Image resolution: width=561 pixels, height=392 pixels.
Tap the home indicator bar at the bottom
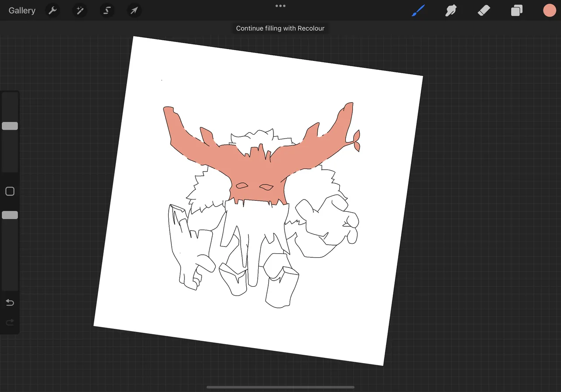pyautogui.click(x=280, y=387)
